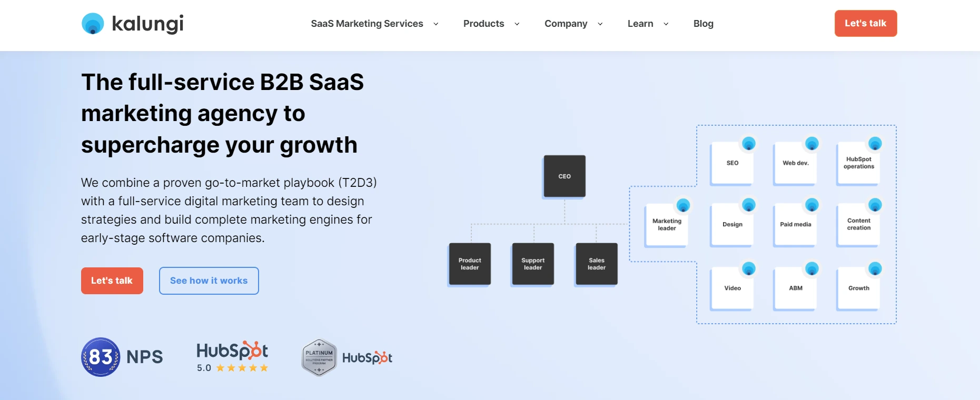This screenshot has width=980, height=400.
Task: Click the Paid media card
Action: [x=796, y=225]
